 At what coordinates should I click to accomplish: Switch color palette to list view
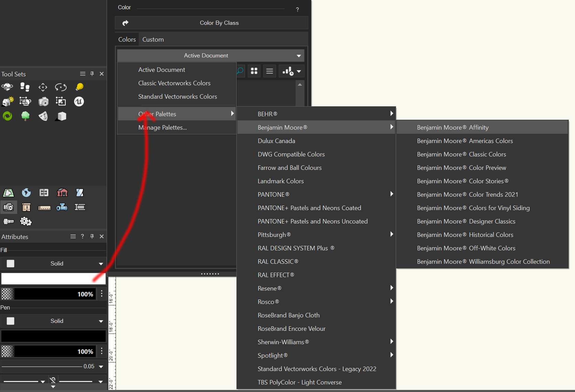pos(269,71)
